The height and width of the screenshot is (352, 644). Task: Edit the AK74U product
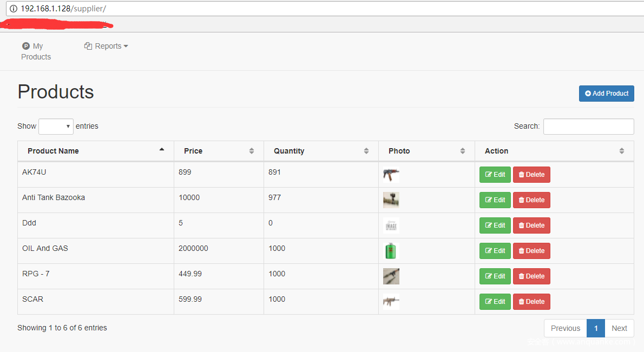495,175
